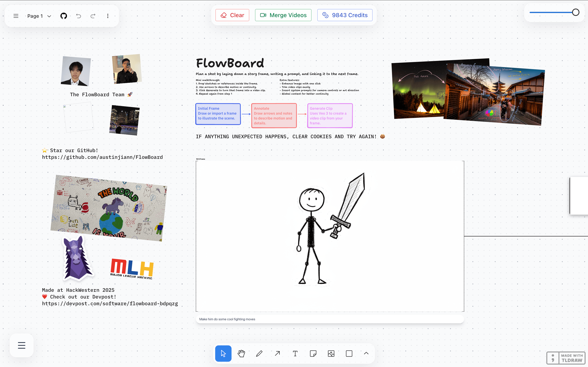This screenshot has width=588, height=367.
Task: Pick the rectangle shape tool
Action: tap(349, 353)
